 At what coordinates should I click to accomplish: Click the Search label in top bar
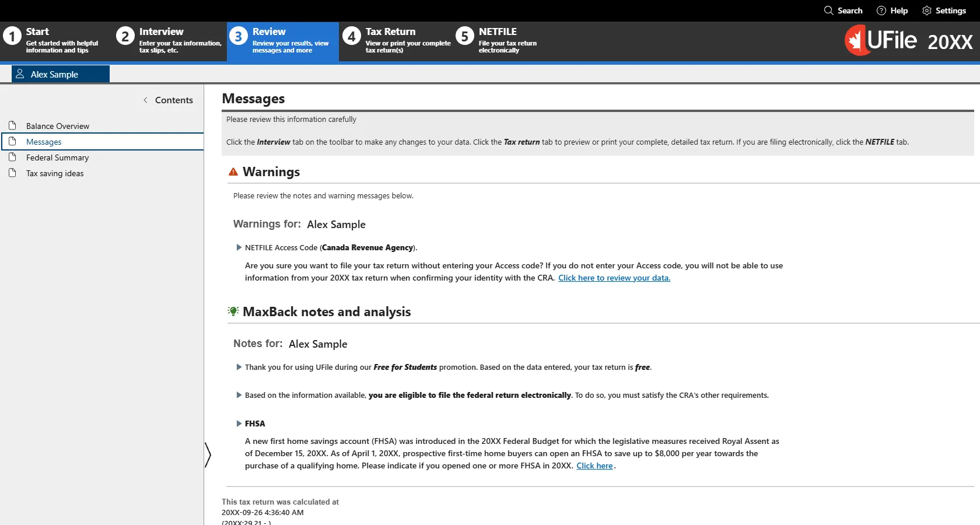pos(850,10)
